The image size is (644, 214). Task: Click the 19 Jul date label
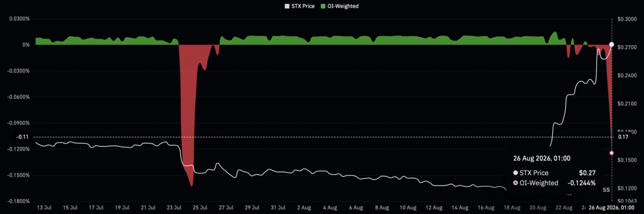(122, 207)
